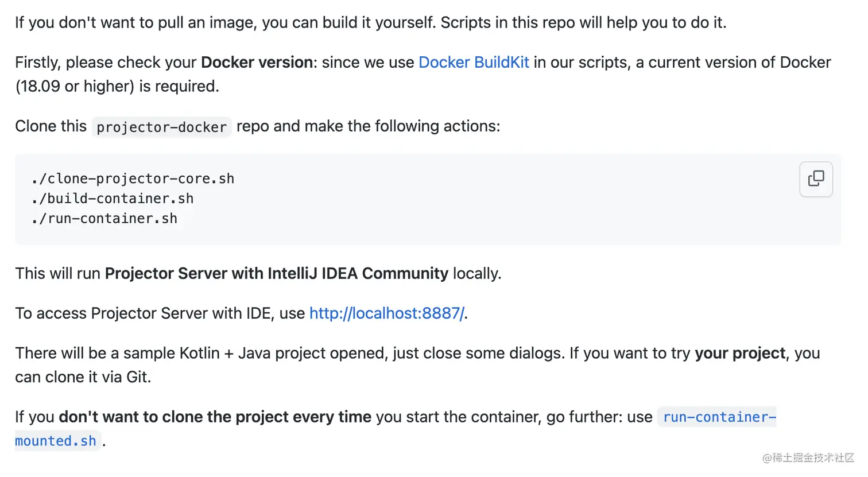
Task: Click the ./build-container.sh command line
Action: coord(113,199)
